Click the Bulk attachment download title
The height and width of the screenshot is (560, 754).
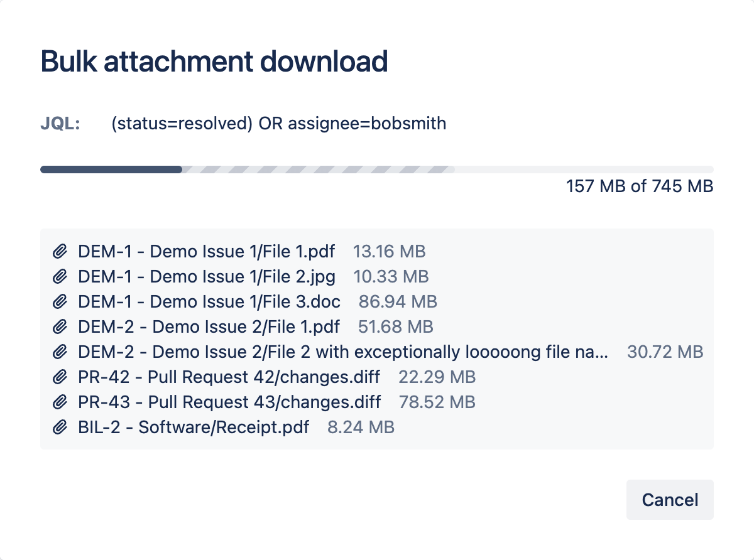click(x=214, y=61)
